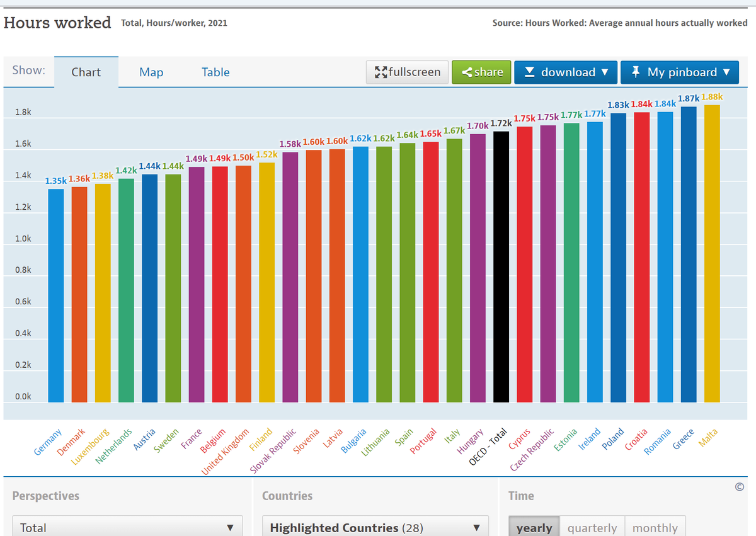Click the 1.72k value label above OECD bar
The image size is (756, 536).
(501, 123)
